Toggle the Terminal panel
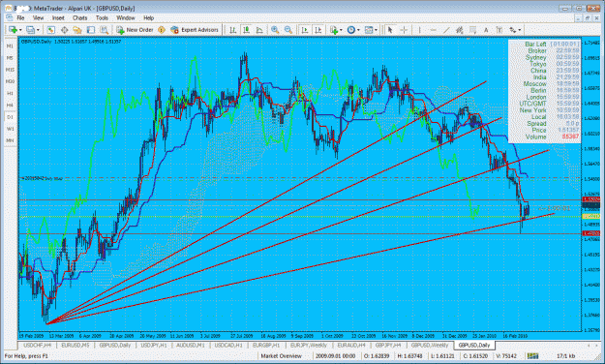605x364 pixels. [x=91, y=30]
